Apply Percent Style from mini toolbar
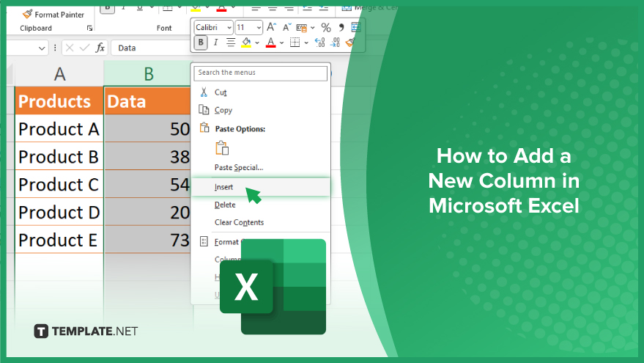644x363 pixels. [x=326, y=28]
